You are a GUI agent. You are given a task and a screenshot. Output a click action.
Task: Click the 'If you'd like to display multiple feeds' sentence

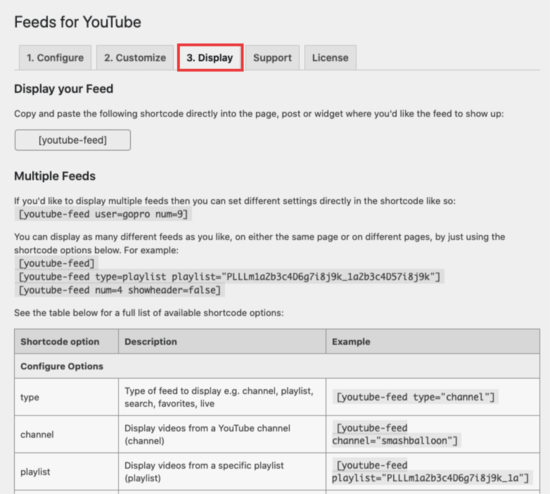(x=235, y=201)
